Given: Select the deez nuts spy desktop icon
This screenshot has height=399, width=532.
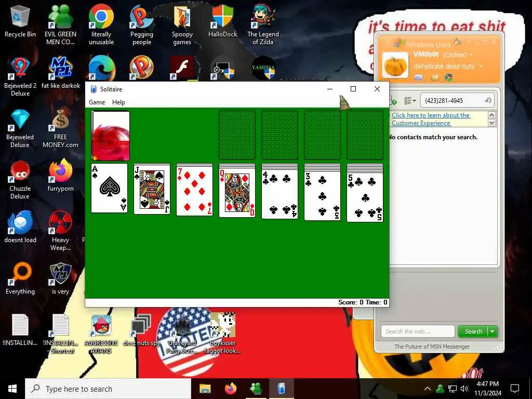Looking at the screenshot, I should [x=141, y=330].
